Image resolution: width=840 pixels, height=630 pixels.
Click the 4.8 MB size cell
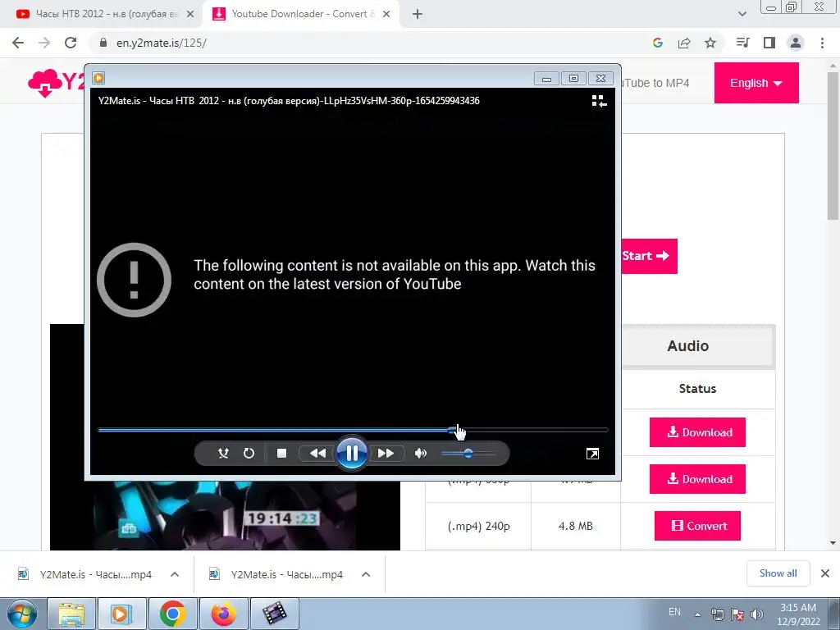pos(575,526)
